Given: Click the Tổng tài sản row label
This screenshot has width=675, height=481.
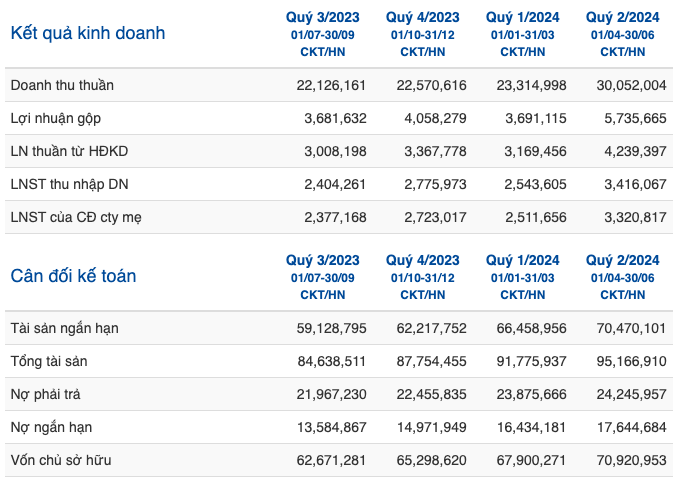Looking at the screenshot, I should click(49, 361).
